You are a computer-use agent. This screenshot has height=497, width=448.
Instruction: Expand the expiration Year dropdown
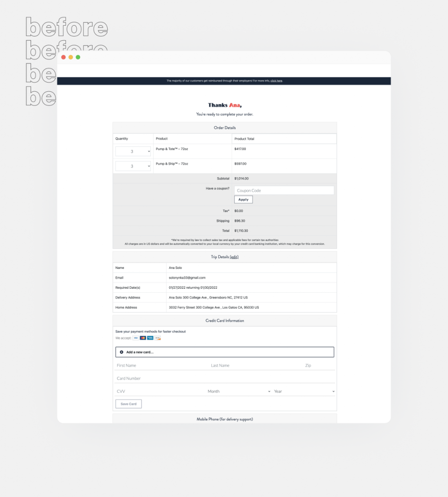304,391
